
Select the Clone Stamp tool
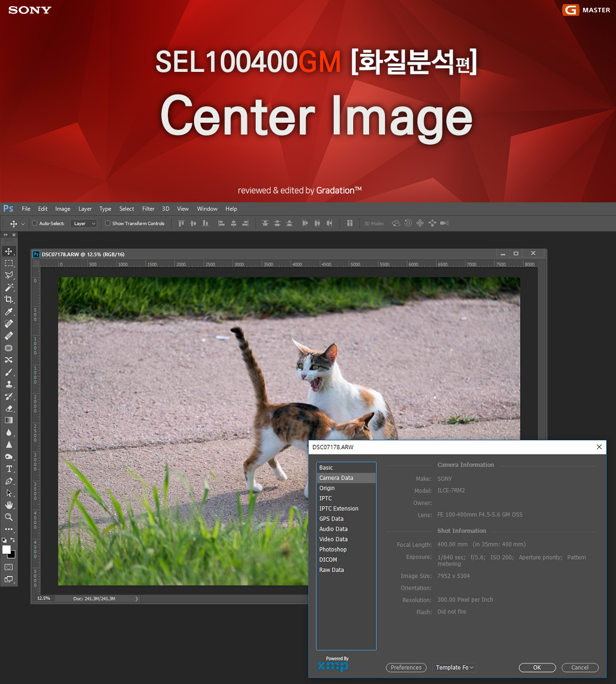click(x=9, y=384)
